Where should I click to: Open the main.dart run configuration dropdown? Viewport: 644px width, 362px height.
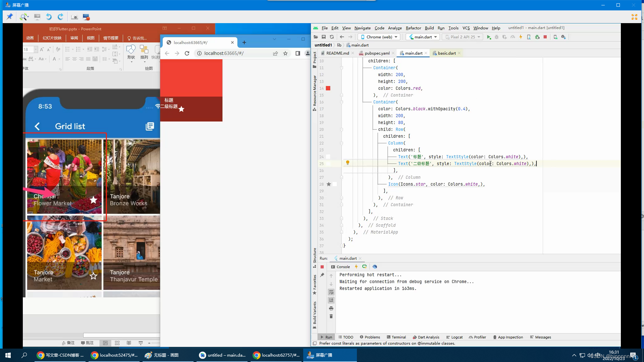[423, 37]
